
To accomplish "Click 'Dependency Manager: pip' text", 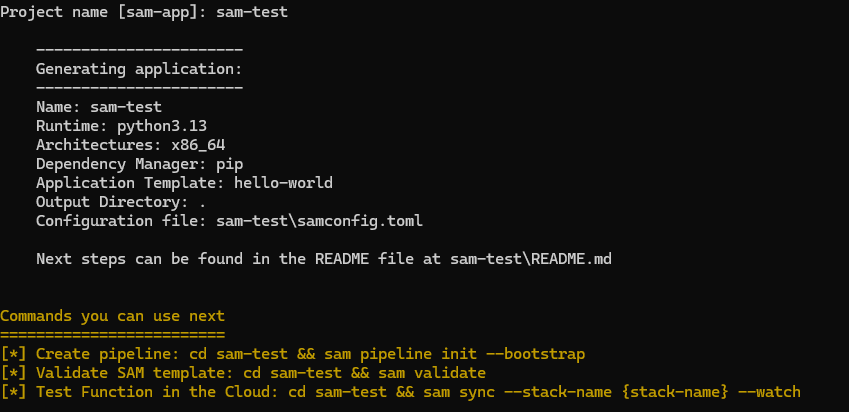I will (x=139, y=164).
